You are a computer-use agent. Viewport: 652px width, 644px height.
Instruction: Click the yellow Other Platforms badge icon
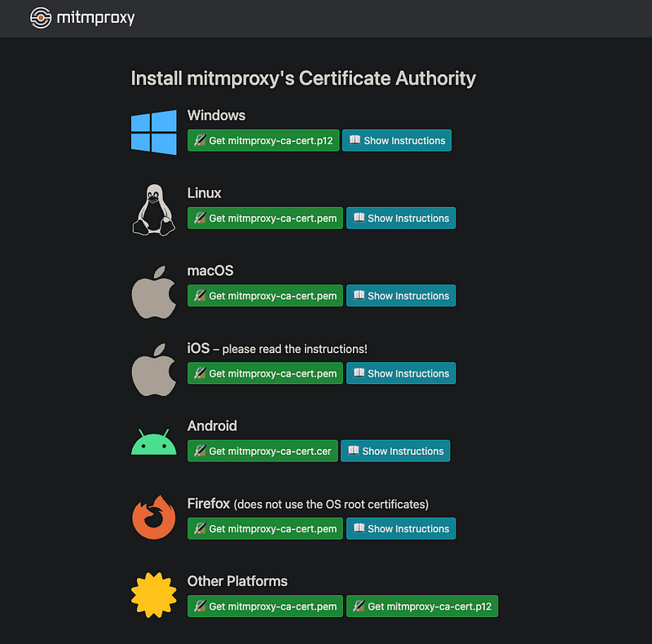(154, 596)
